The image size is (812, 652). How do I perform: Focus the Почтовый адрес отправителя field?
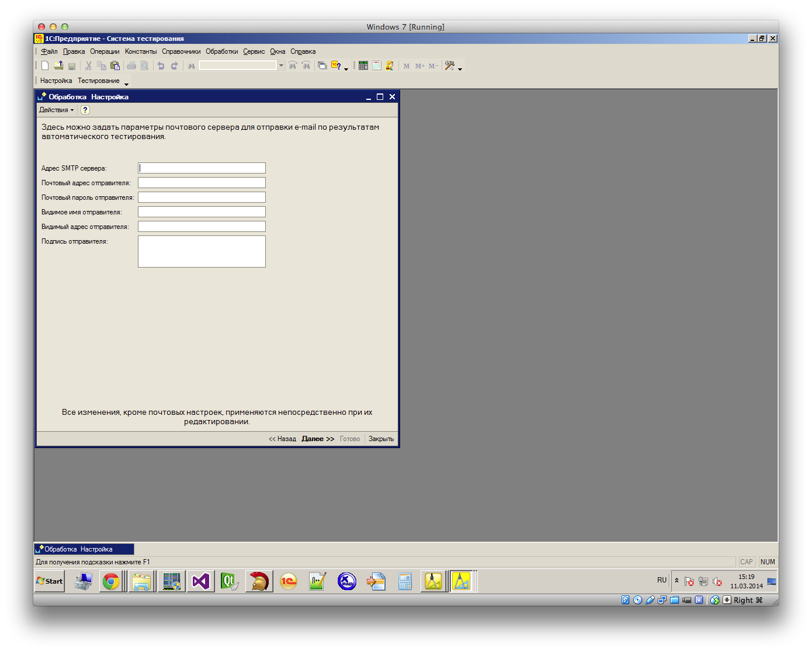tap(202, 183)
